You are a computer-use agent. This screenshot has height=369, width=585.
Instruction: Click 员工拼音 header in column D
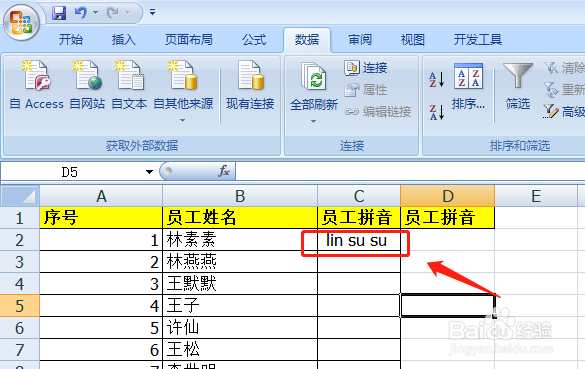(448, 218)
